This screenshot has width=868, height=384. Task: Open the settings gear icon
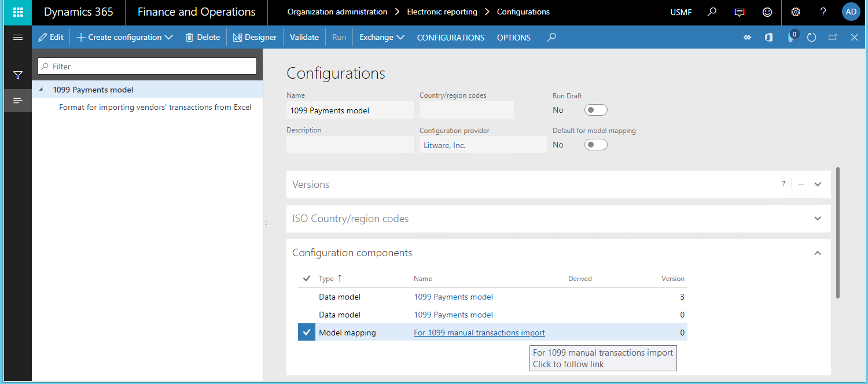[x=795, y=12]
